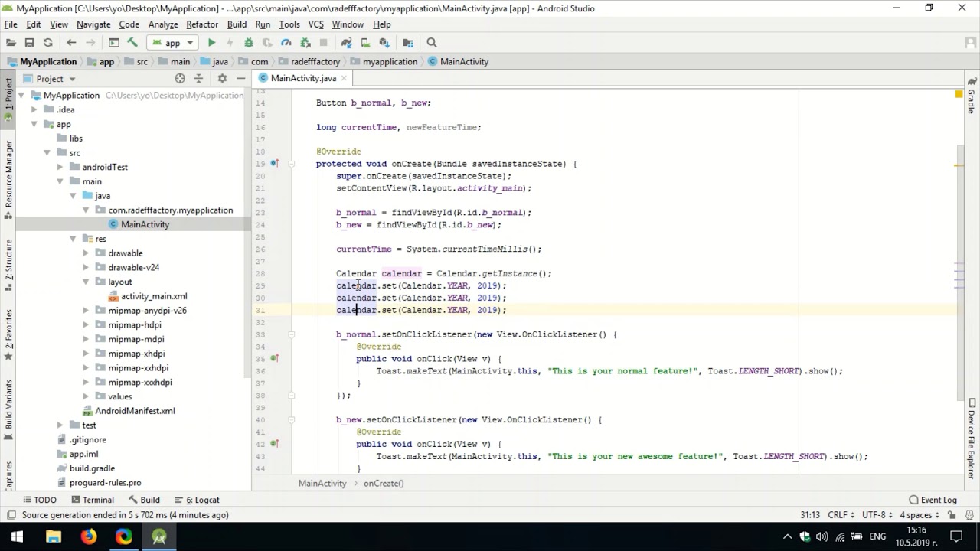Click the UTF-8 encoding setting
The height and width of the screenshot is (551, 980).
click(877, 515)
